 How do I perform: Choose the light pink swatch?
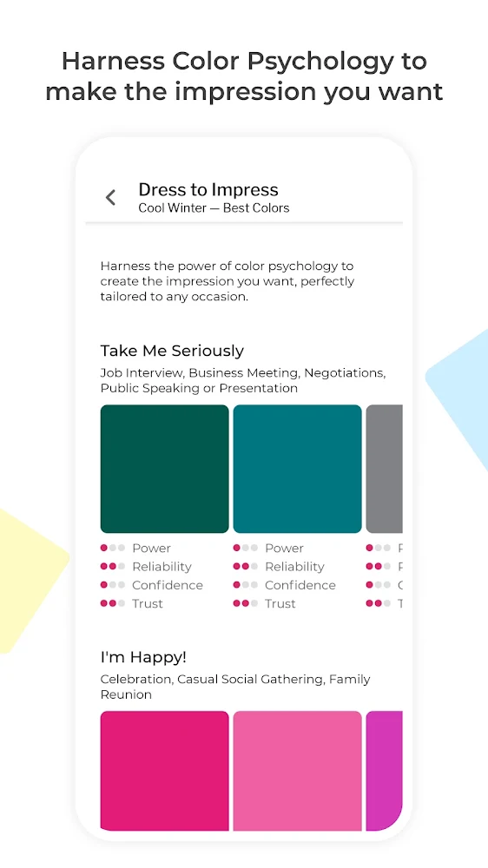298,771
